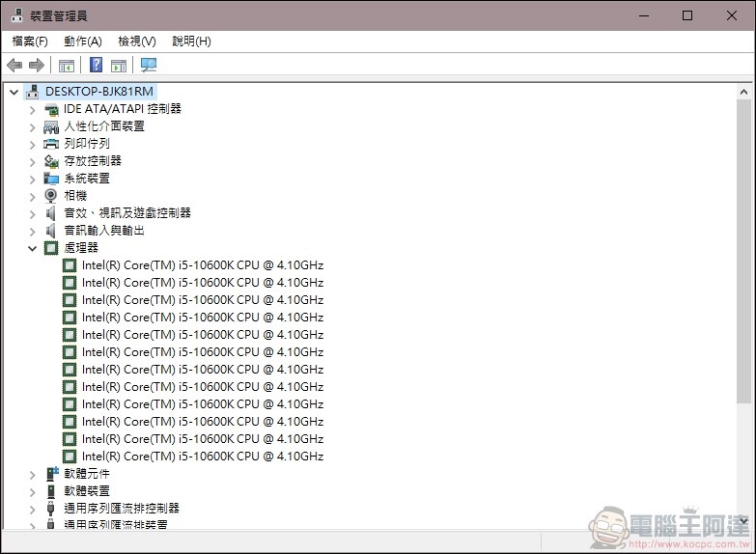Select the 軟體裝置 label
Viewport: 756px width, 554px height.
point(87,491)
